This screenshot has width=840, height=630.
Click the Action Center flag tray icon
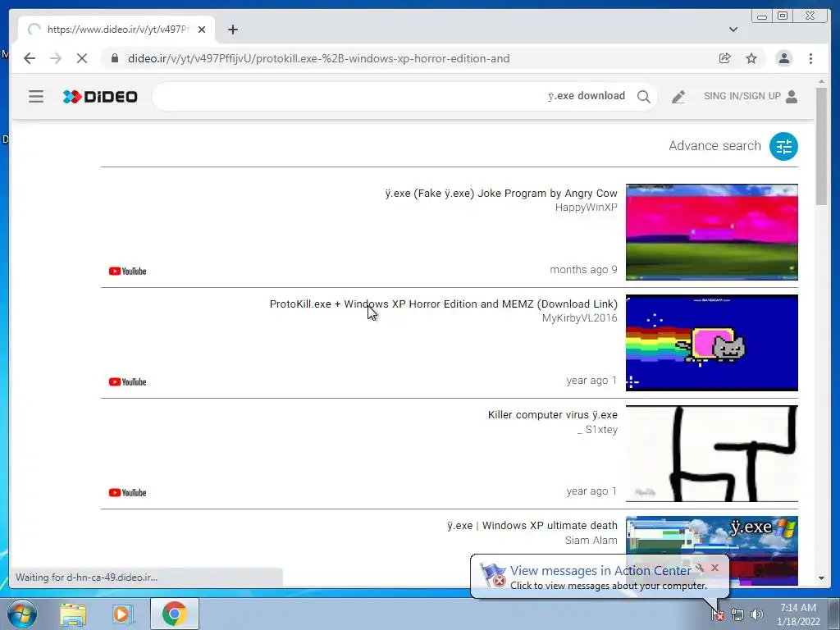(717, 614)
